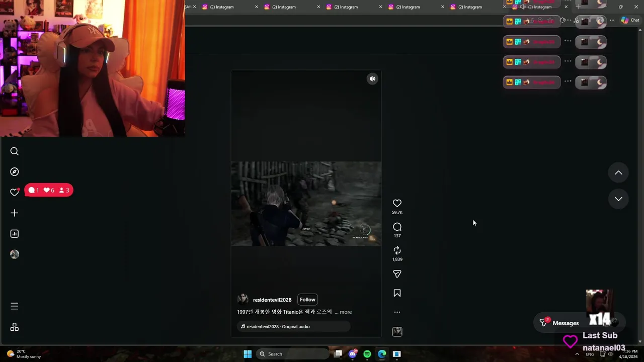The width and height of the screenshot is (644, 362).
Task: Follow residentevil2028
Action: (307, 300)
